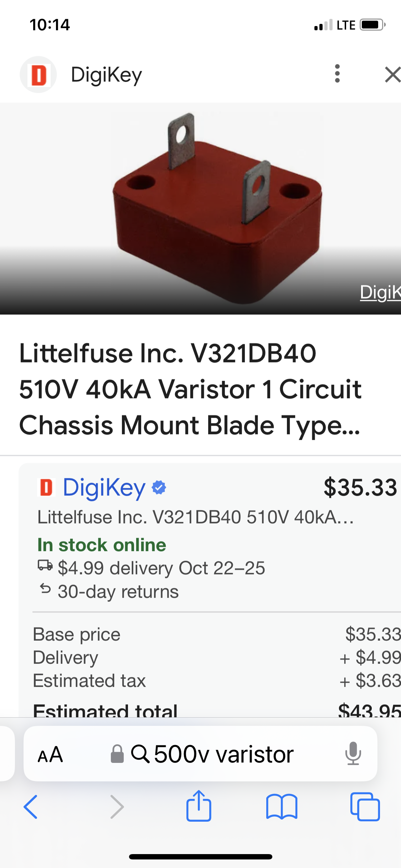
Task: Open the three-dot more options menu
Action: pyautogui.click(x=337, y=74)
